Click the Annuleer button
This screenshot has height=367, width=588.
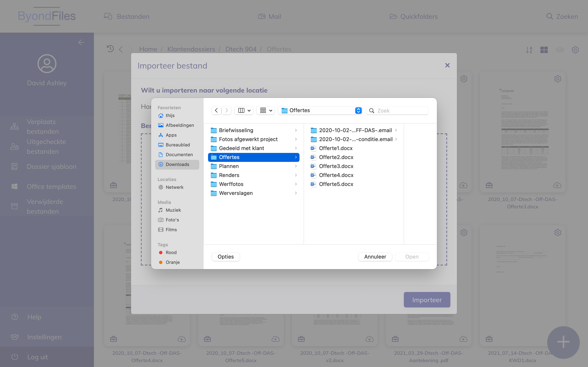pos(375,256)
